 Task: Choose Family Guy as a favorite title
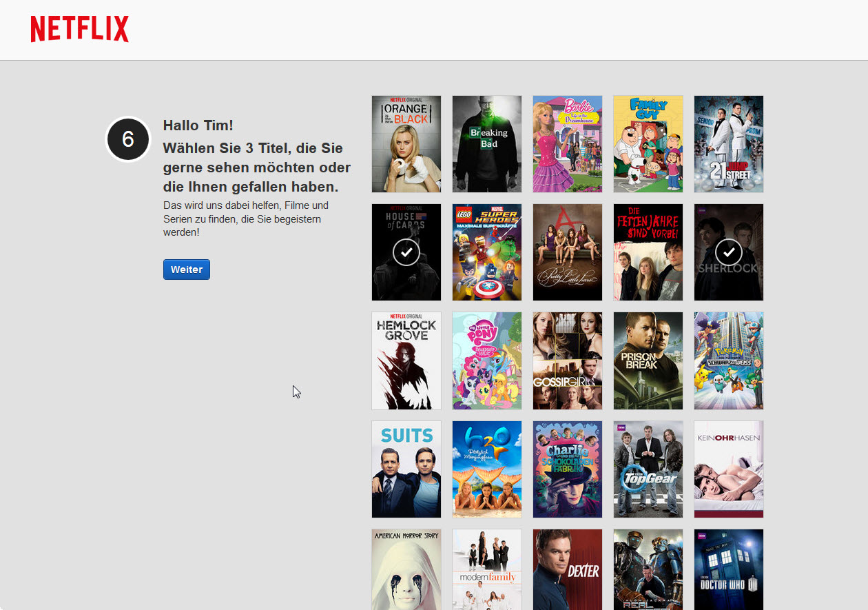(x=648, y=143)
